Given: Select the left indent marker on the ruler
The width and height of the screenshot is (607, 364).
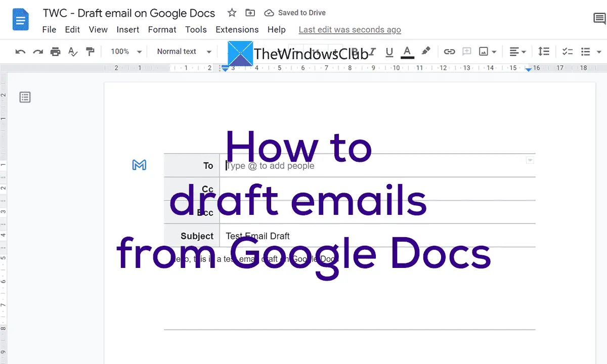Looking at the screenshot, I should pyautogui.click(x=225, y=69).
